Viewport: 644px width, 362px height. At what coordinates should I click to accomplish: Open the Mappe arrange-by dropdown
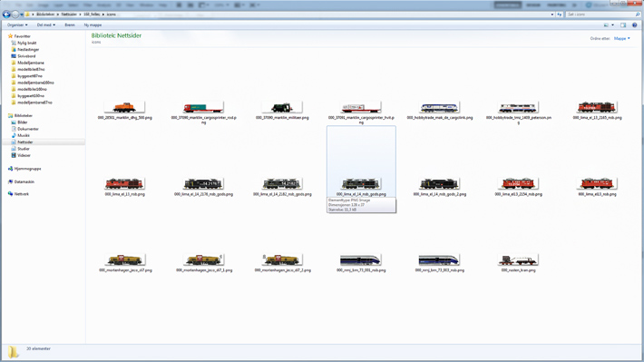click(x=622, y=39)
